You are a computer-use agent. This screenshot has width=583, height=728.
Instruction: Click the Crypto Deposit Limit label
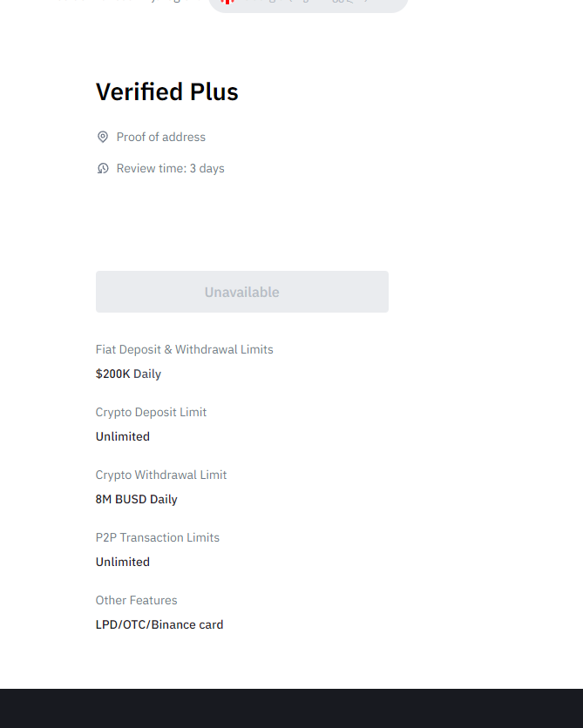(x=151, y=412)
